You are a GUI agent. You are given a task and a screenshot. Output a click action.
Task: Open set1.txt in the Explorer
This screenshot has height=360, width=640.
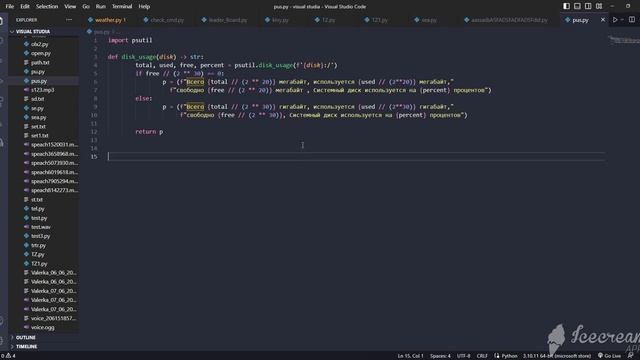click(40, 136)
